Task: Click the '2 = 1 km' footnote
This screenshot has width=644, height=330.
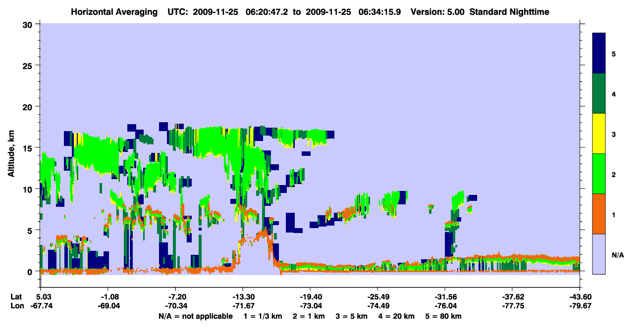Action: [309, 316]
